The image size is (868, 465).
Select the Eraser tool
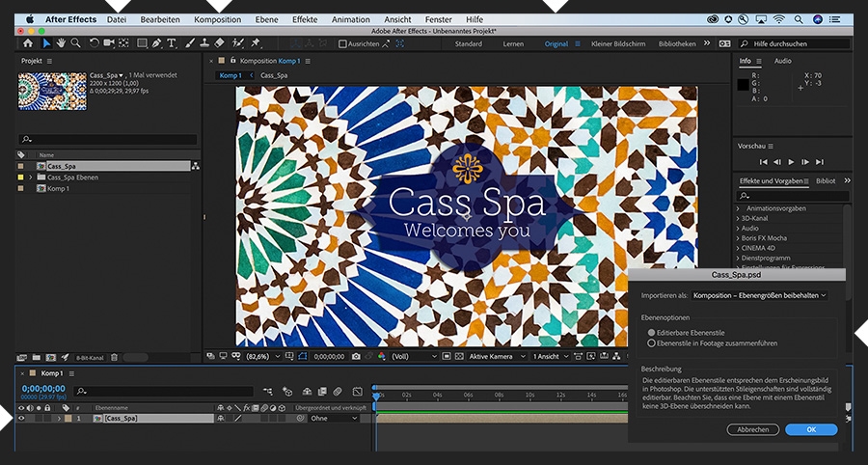[x=220, y=43]
